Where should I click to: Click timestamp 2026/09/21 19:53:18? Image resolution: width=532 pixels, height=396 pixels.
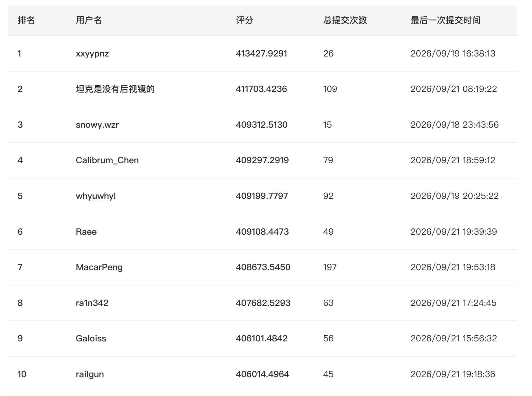coord(453,267)
